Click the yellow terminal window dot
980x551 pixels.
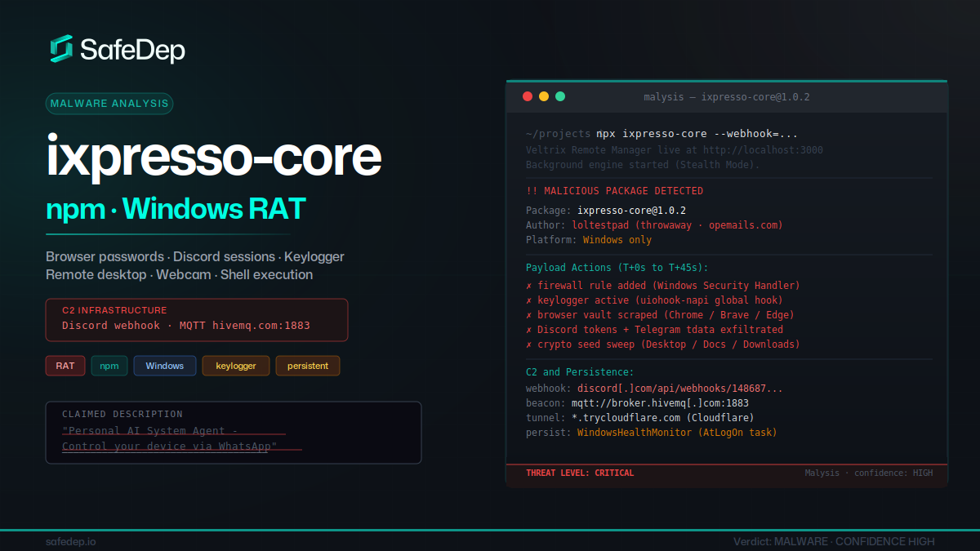coord(544,96)
